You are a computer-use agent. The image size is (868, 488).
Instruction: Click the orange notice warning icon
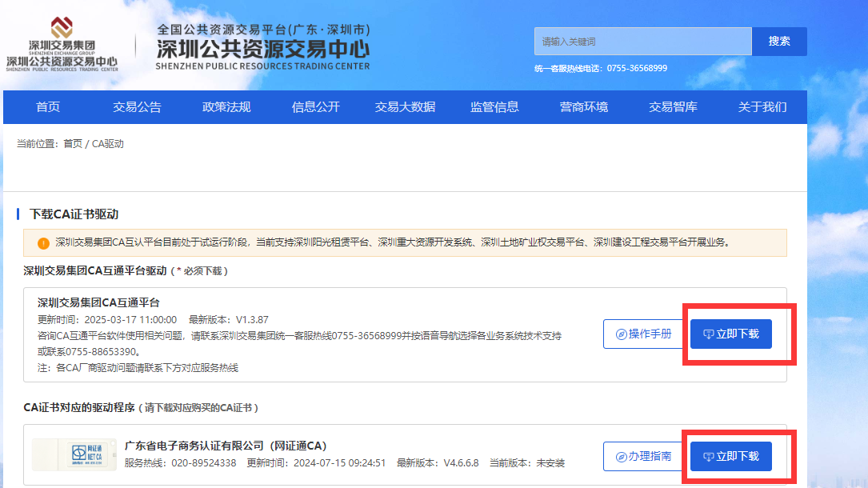tap(43, 243)
